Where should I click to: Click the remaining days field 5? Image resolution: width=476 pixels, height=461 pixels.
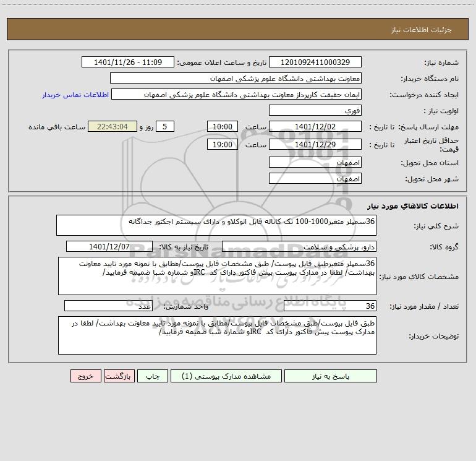[165, 126]
